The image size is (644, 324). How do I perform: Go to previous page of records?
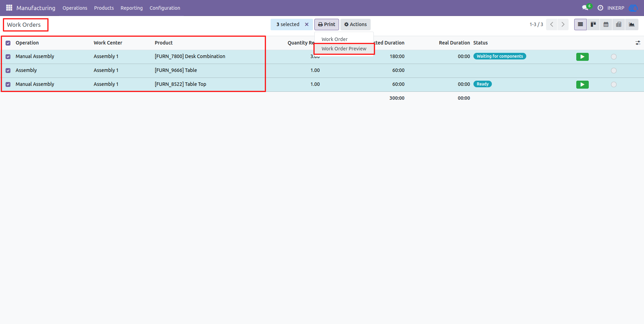[552, 24]
